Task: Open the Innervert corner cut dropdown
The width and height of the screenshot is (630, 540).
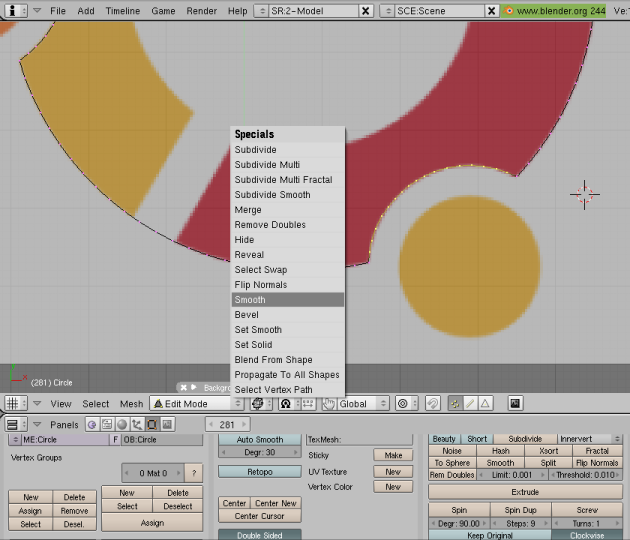Action: pos(590,439)
